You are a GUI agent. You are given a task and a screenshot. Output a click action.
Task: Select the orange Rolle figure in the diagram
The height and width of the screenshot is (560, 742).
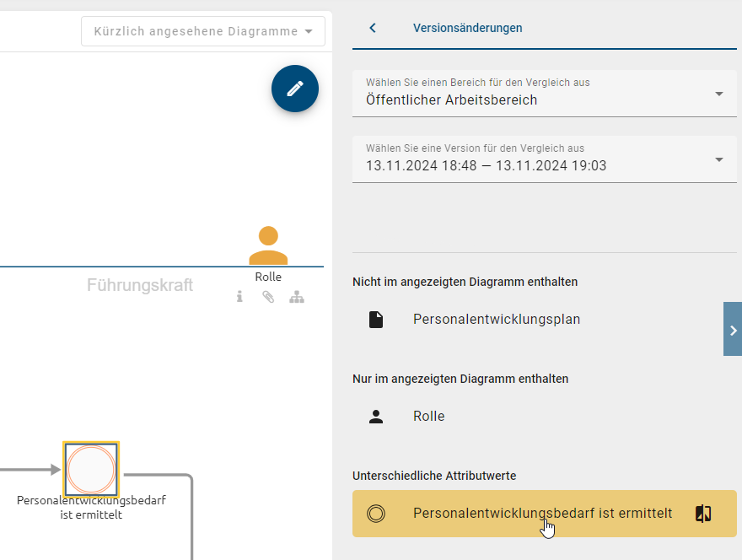268,245
